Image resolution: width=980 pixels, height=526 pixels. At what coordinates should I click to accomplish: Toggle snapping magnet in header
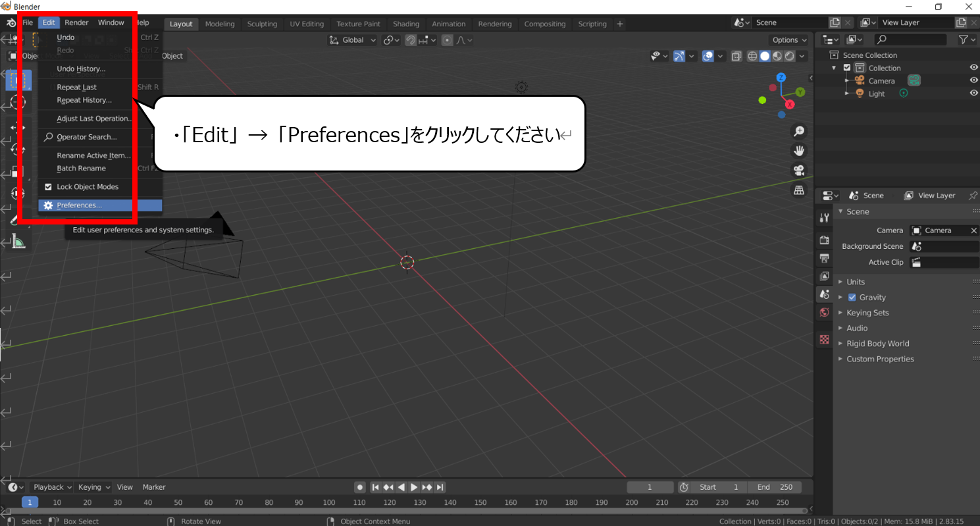coord(411,40)
